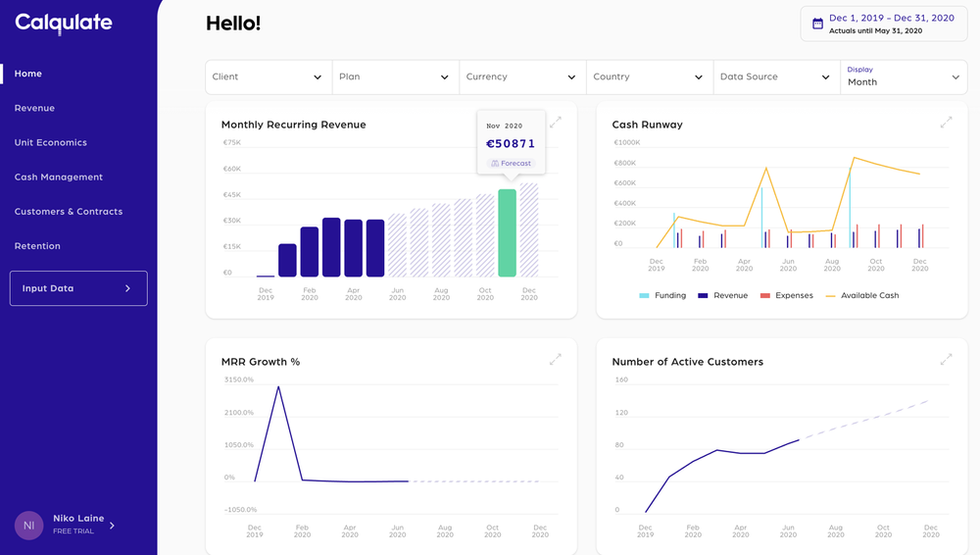Click the NI user avatar
The image size is (980, 555).
(28, 526)
